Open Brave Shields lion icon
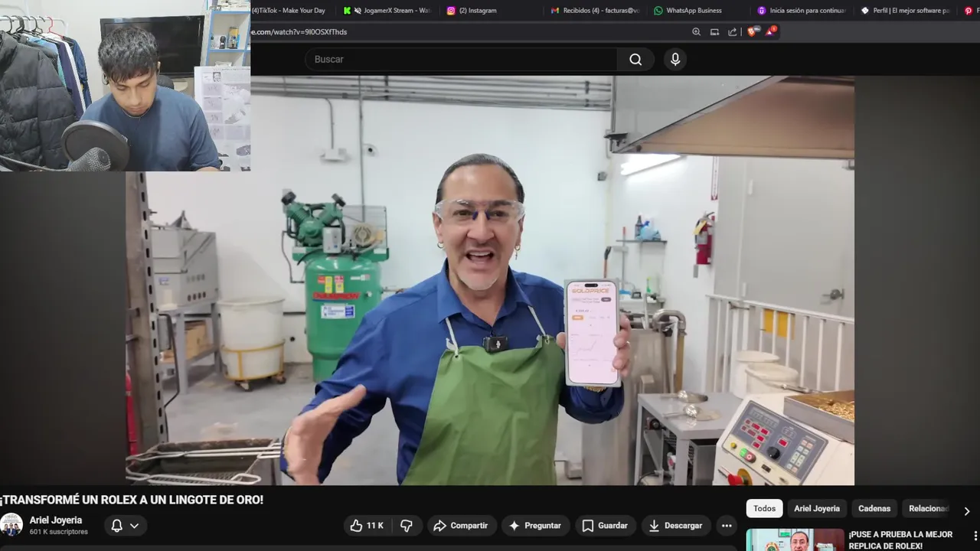The image size is (980, 551). [x=753, y=32]
